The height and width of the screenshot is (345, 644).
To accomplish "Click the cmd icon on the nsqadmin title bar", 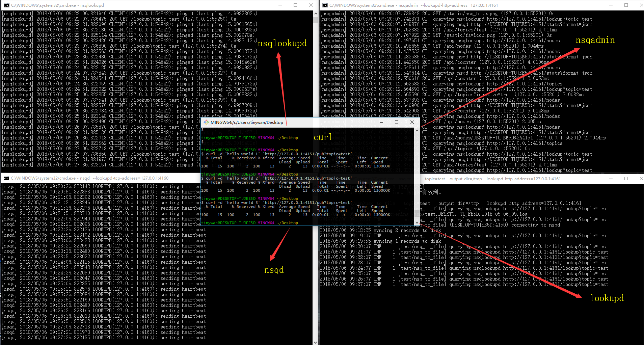I will coord(325,5).
